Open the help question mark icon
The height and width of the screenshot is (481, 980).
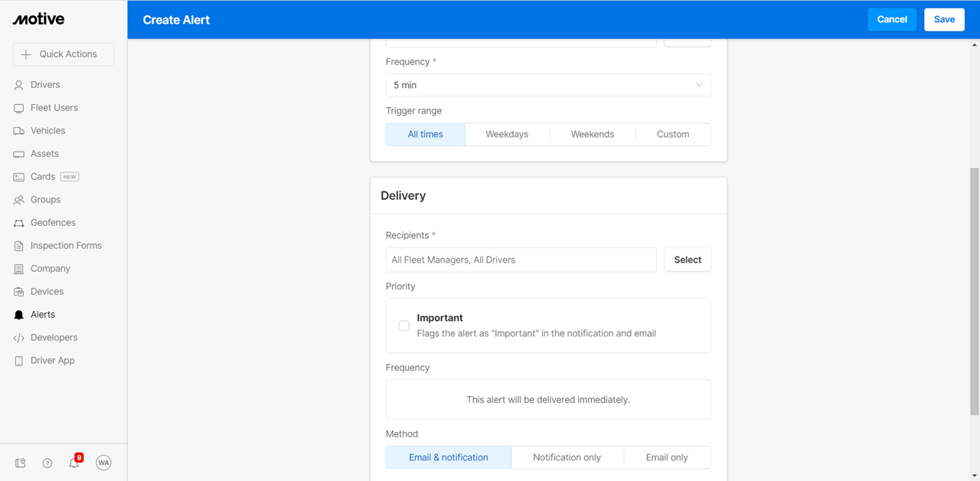47,463
